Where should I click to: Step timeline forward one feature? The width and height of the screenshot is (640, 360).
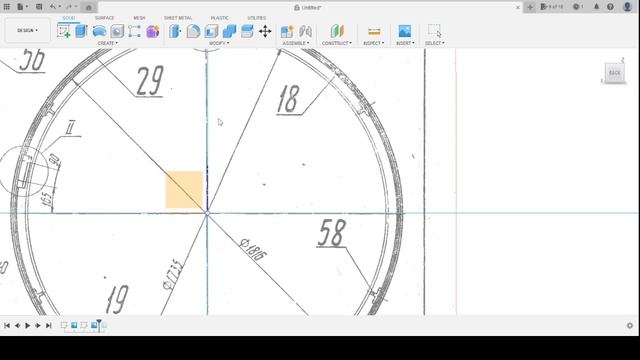pos(38,325)
